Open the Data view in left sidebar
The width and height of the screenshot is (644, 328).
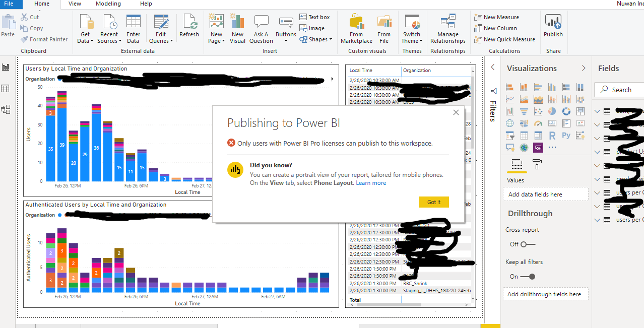click(6, 89)
